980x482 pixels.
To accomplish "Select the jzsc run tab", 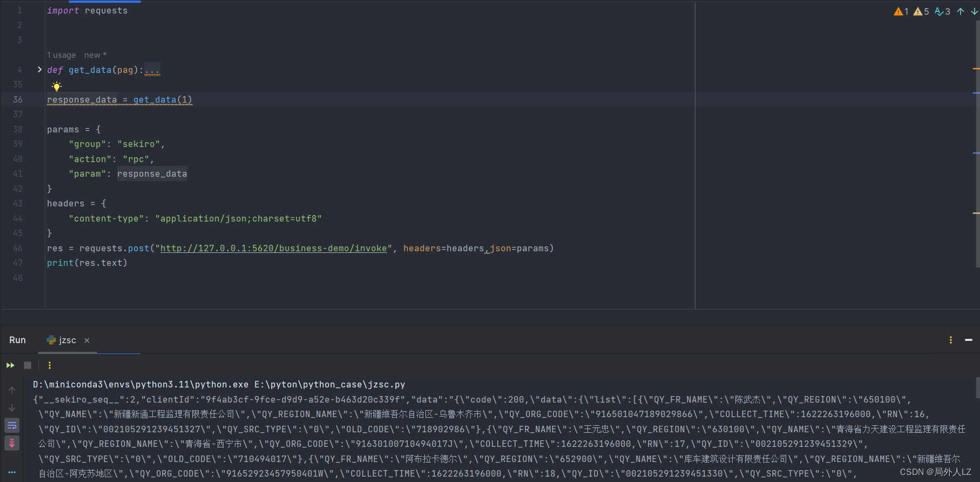I will point(67,340).
